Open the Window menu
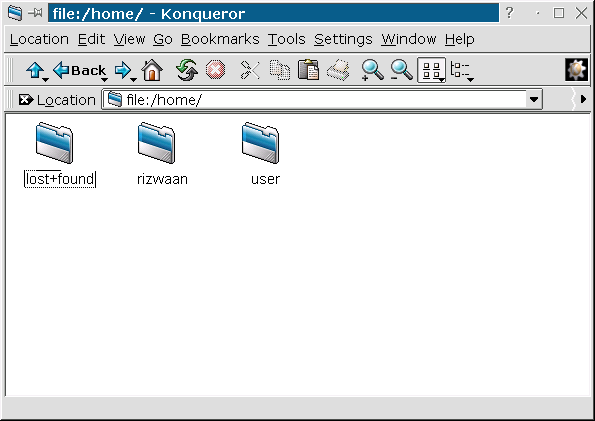Screen dimensions: 595x421 pos(409,39)
